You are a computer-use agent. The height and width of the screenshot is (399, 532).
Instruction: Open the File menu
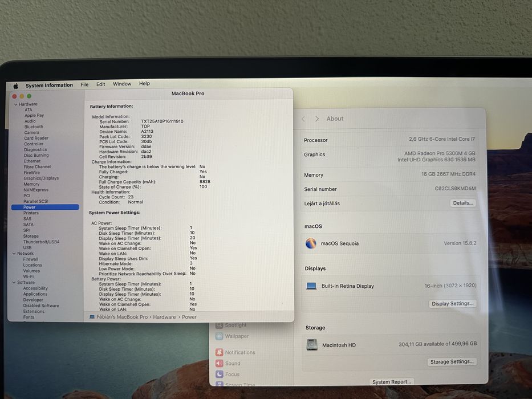point(84,84)
